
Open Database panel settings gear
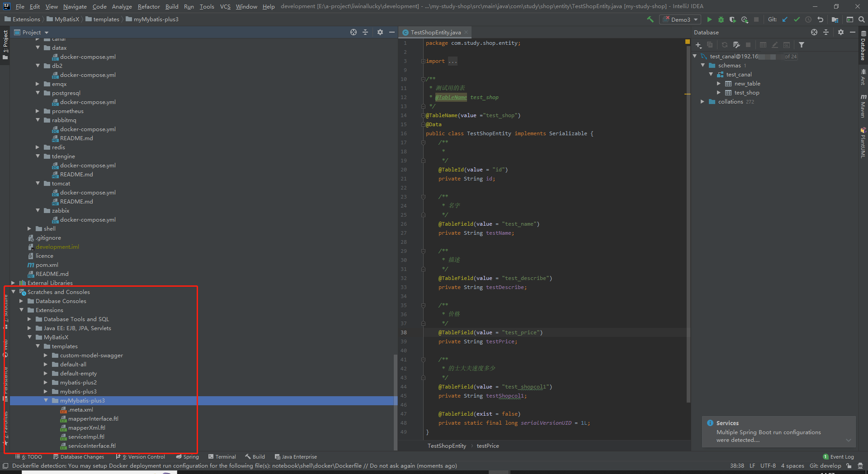pos(840,32)
